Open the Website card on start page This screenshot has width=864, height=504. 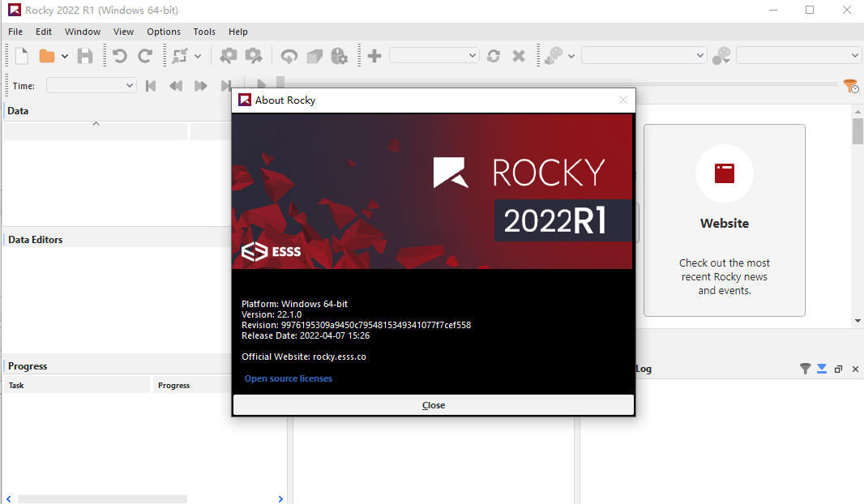(725, 220)
